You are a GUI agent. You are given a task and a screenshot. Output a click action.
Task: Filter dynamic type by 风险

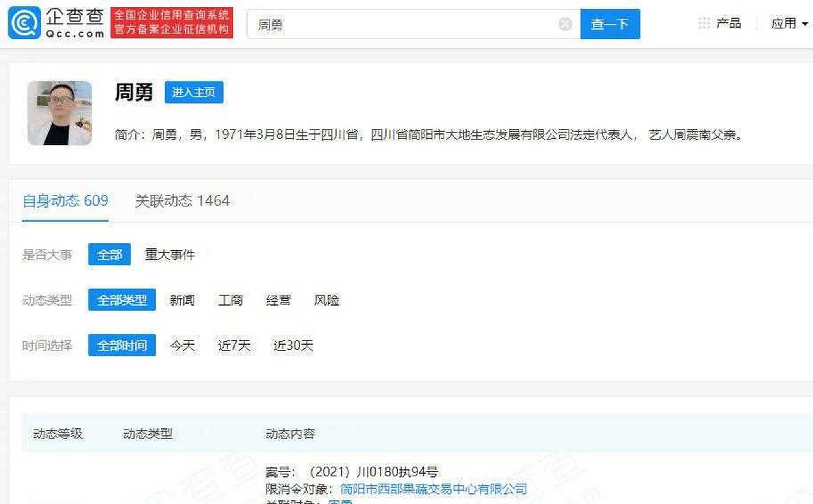point(326,300)
